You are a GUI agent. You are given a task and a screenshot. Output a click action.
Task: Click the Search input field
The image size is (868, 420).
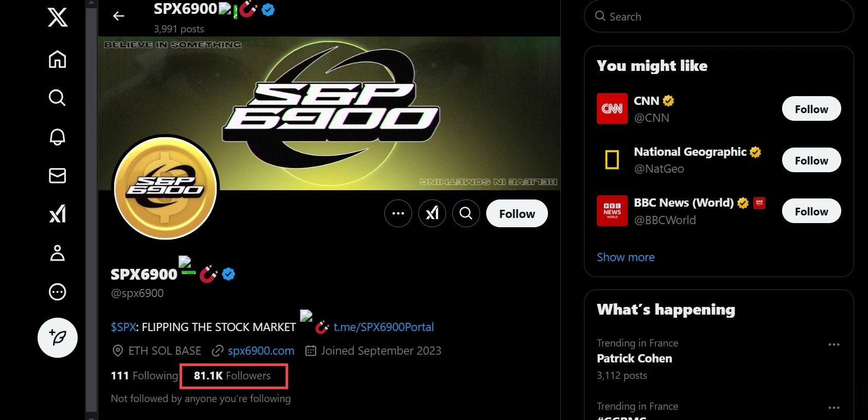(x=718, y=16)
